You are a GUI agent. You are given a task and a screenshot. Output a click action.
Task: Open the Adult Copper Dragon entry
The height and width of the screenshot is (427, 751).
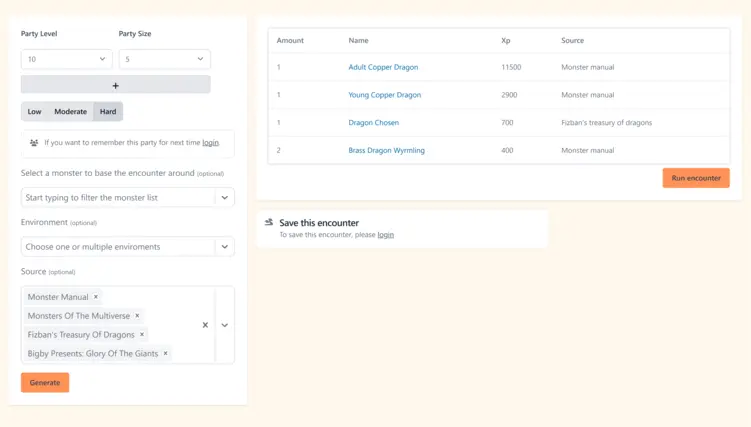tap(383, 67)
